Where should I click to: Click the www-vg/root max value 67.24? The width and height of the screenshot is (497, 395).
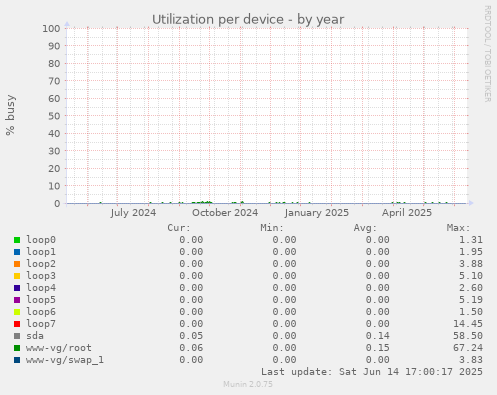tap(468, 348)
